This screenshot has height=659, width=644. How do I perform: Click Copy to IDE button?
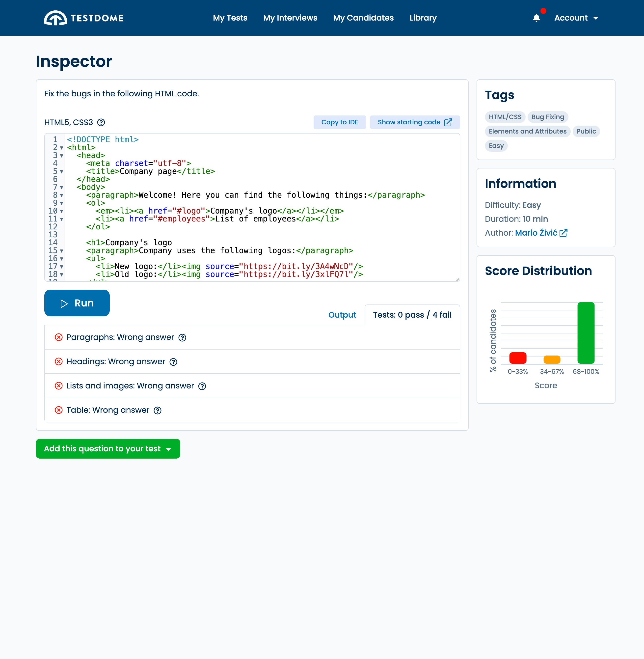click(339, 122)
